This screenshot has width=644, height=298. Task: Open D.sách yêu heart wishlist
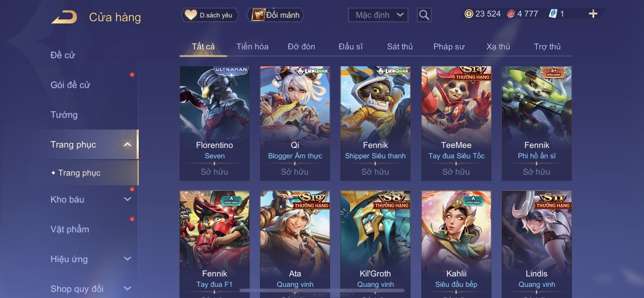pyautogui.click(x=209, y=15)
